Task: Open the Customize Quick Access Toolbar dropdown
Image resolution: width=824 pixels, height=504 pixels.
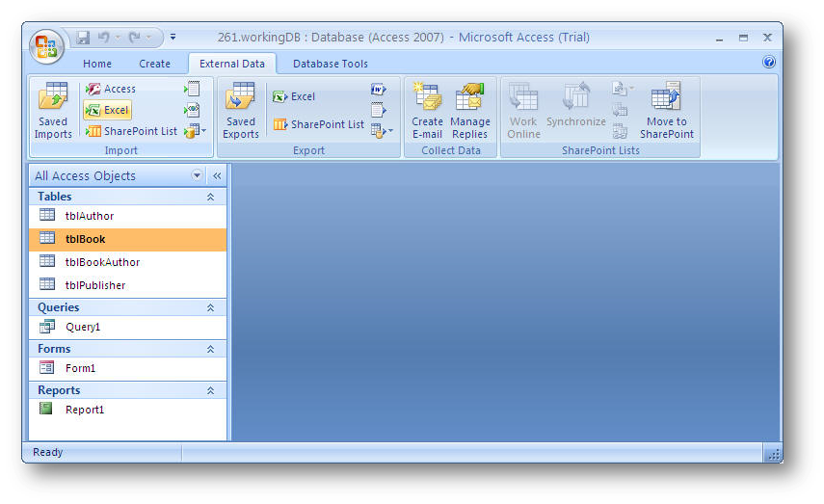Action: (x=173, y=38)
